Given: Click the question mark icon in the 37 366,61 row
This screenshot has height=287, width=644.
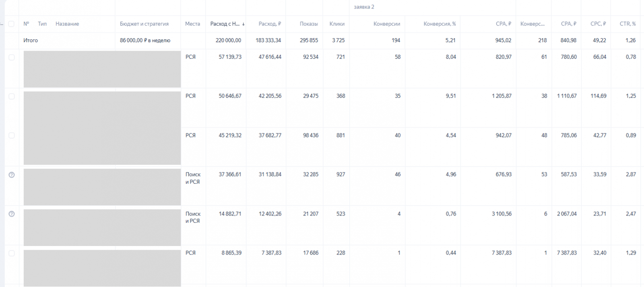Looking at the screenshot, I should (x=12, y=175).
